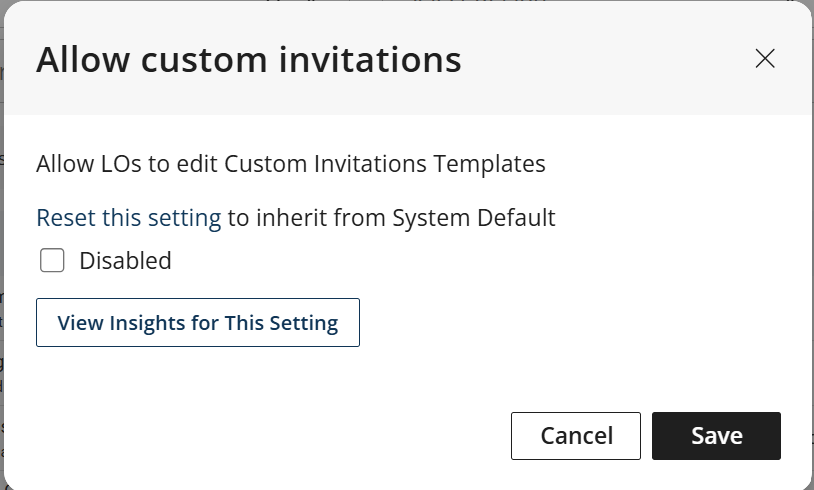Screen dimensions: 814x490
Task: Click the Allow custom invitations title
Action: click(249, 60)
